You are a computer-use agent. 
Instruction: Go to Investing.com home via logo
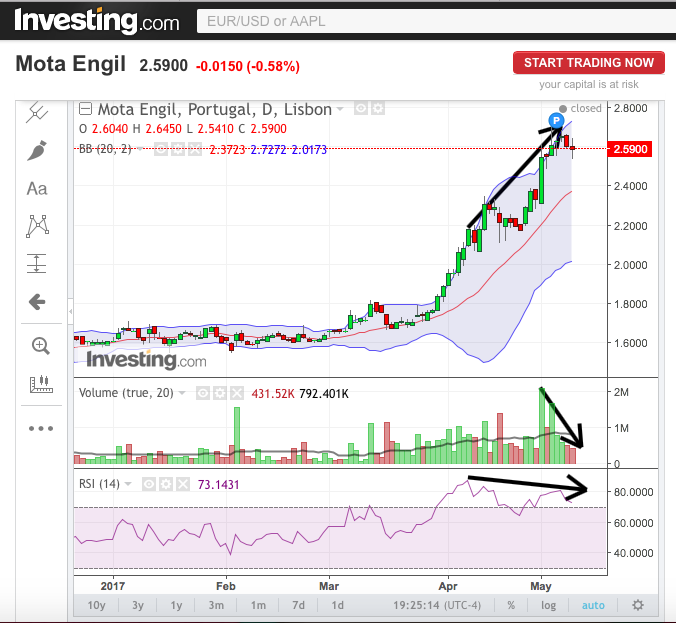(x=97, y=21)
